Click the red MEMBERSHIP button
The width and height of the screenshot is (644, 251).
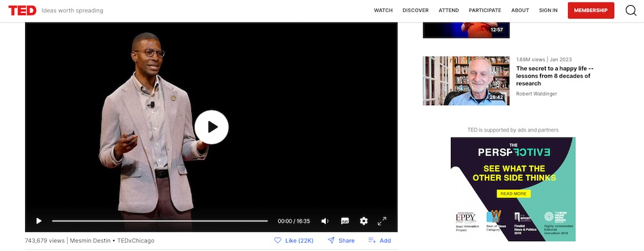coord(591,10)
